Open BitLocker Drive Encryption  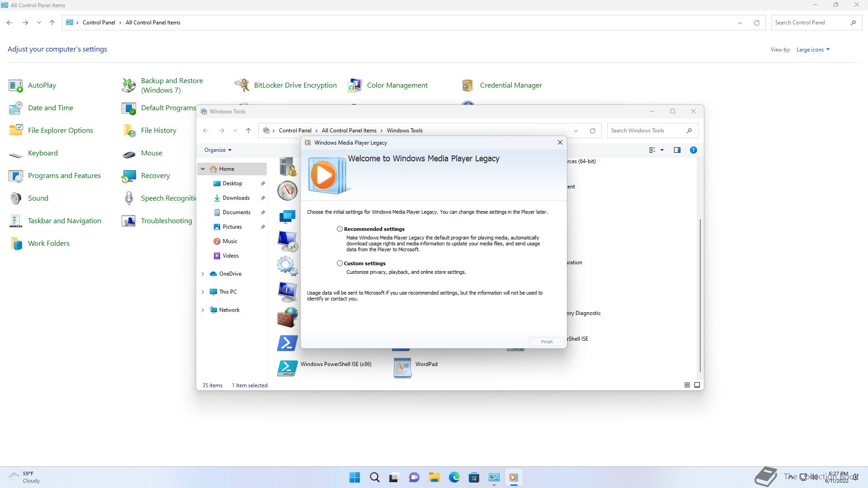pyautogui.click(x=286, y=85)
